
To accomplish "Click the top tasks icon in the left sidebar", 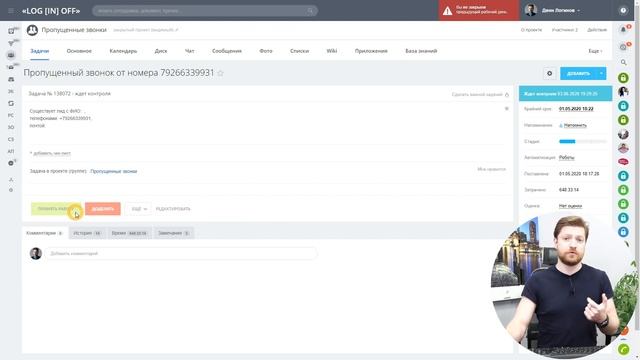I will [x=11, y=31].
